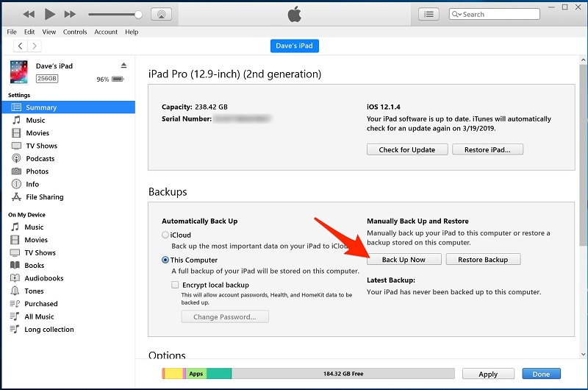Click the Apps segment of the storage bar
Viewport: 588px width, 390px height.
click(x=196, y=374)
